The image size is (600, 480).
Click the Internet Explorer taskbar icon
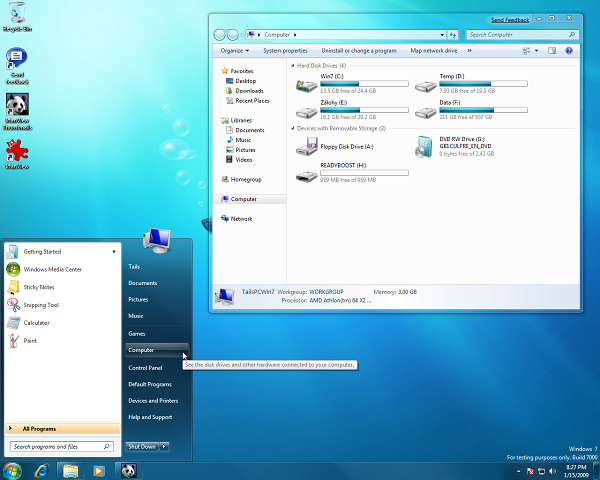(42, 470)
